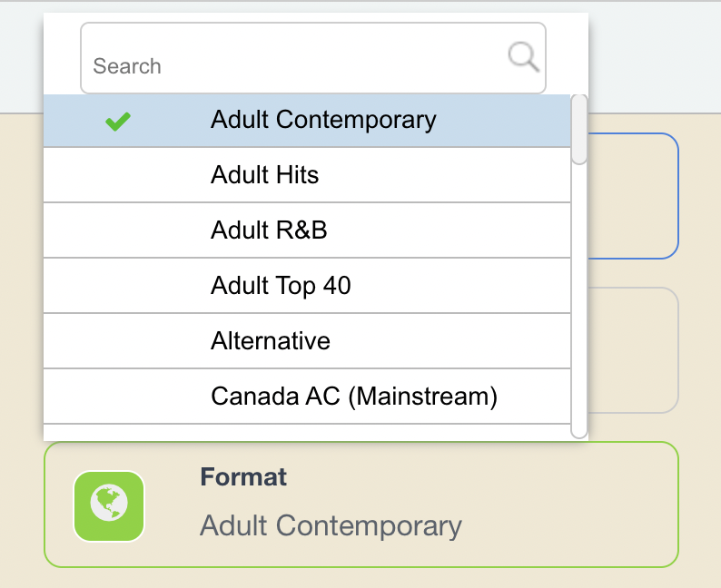Select Adult Contemporary in the list
Image resolution: width=721 pixels, height=588 pixels.
(307, 121)
